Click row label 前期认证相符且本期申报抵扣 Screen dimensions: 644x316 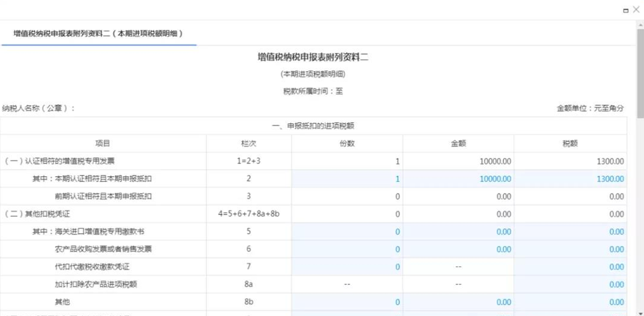(x=104, y=196)
